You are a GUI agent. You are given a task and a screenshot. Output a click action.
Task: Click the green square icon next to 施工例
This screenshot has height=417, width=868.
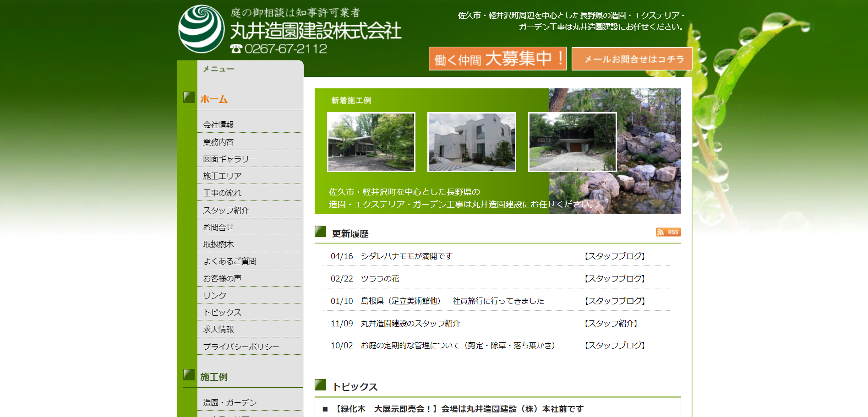pos(189,375)
